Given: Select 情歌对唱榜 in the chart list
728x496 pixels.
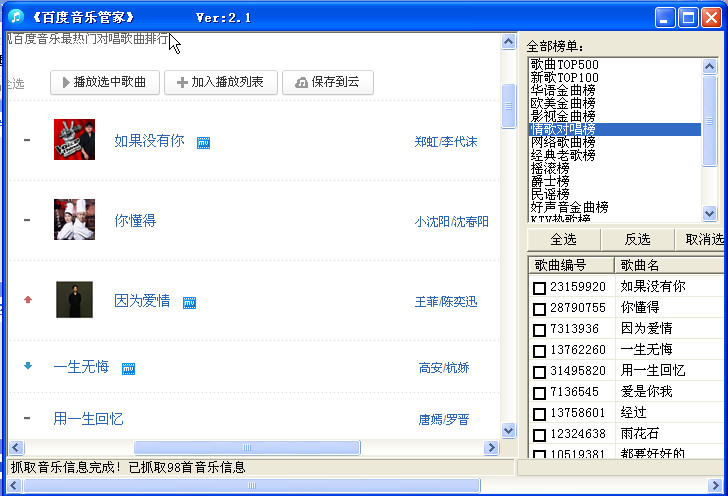Looking at the screenshot, I should click(x=615, y=129).
